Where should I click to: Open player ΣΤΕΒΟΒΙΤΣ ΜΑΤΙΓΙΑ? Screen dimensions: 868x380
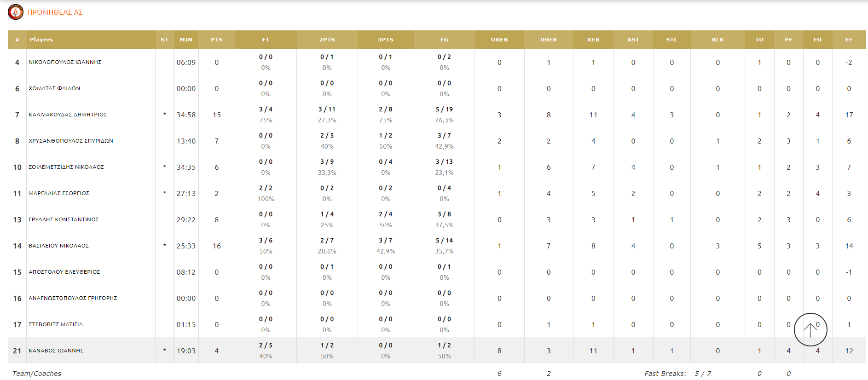coord(56,324)
